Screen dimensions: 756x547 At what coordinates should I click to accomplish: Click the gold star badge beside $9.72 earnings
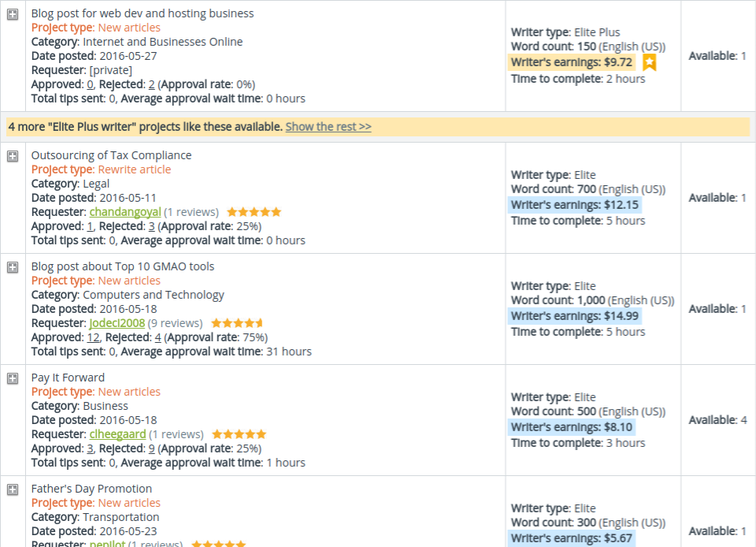(649, 63)
